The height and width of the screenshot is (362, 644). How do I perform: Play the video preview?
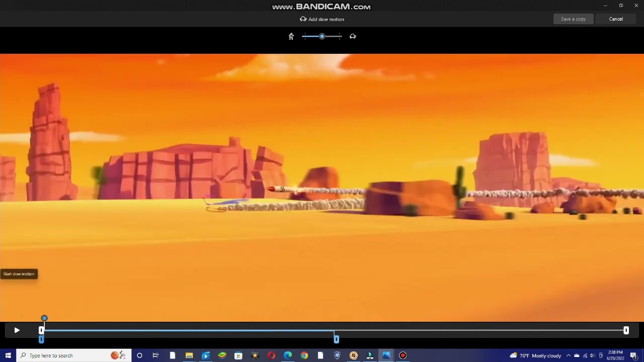point(17,330)
